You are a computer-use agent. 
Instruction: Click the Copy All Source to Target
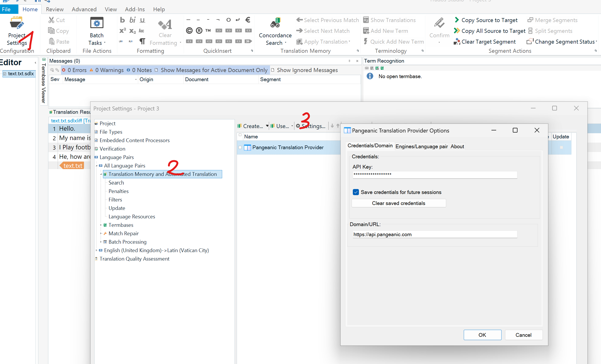point(493,31)
